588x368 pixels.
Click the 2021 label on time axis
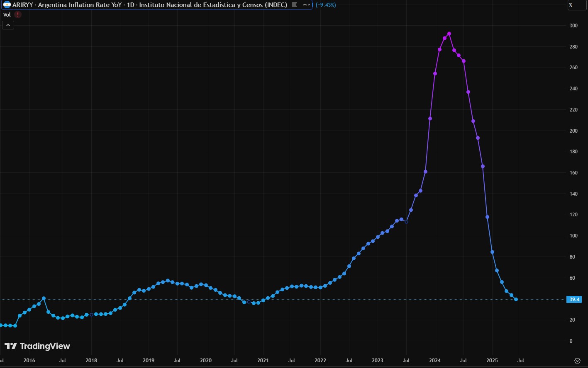coord(263,361)
